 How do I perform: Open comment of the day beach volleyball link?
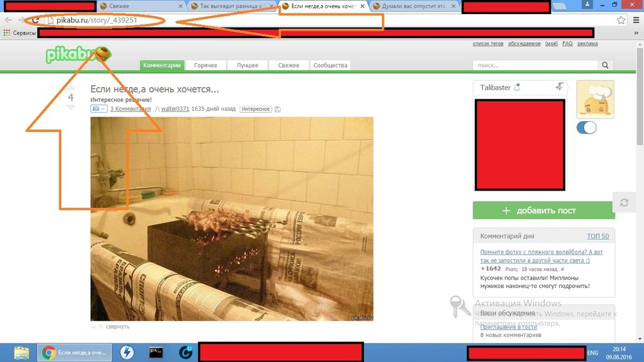point(542,256)
